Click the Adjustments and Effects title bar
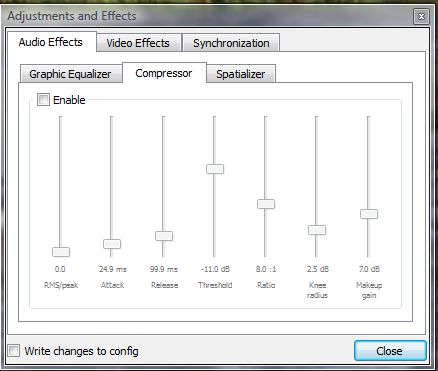Image resolution: width=438 pixels, height=371 pixels. (x=207, y=16)
